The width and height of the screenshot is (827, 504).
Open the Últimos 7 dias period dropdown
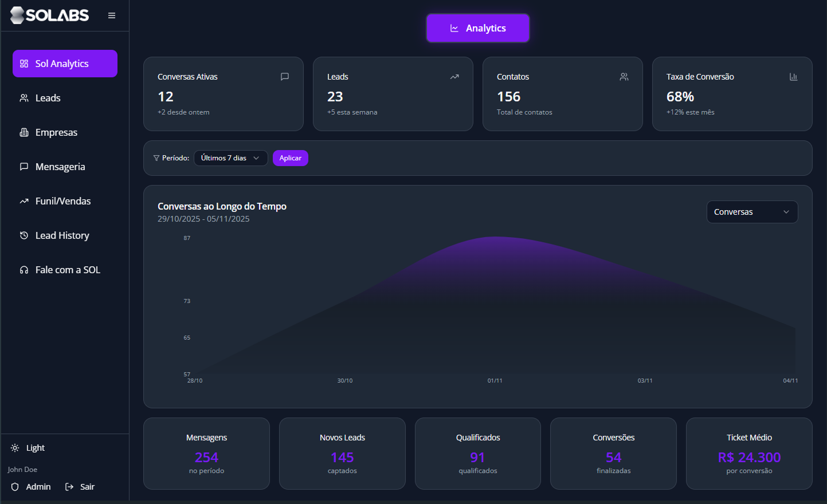tap(230, 158)
